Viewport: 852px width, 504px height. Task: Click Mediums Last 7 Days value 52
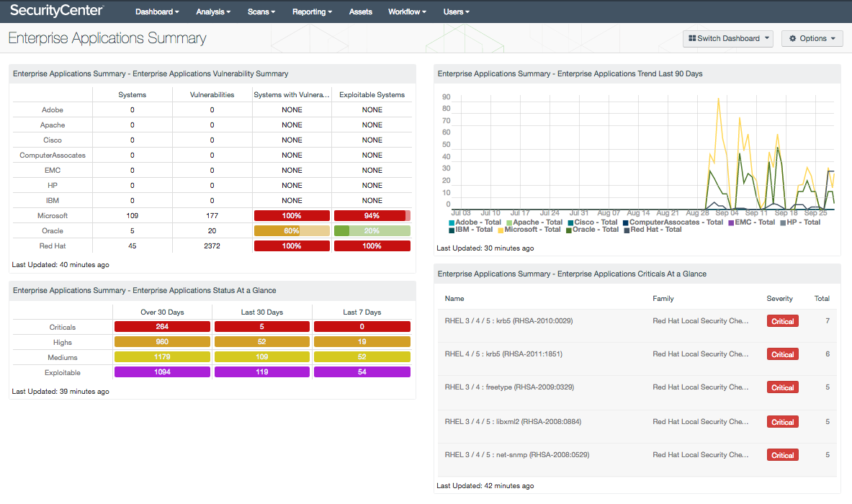pos(362,357)
